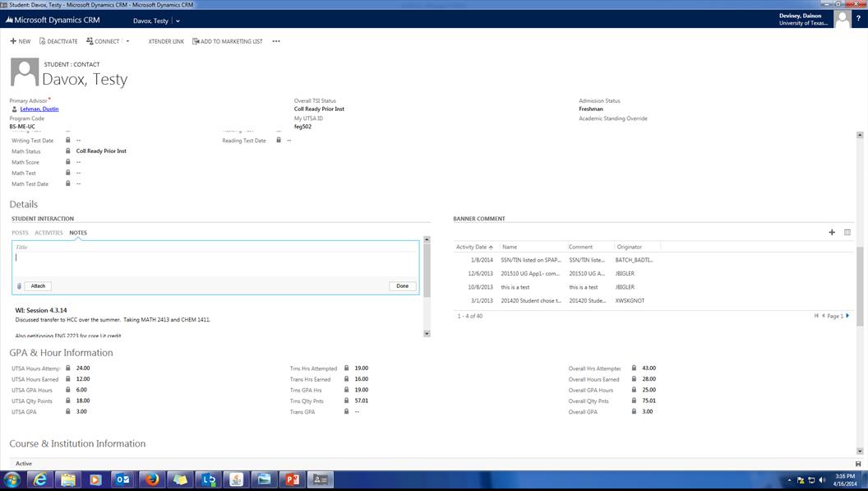The width and height of the screenshot is (868, 491).
Task: Switch to the POSTS tab
Action: 20,233
